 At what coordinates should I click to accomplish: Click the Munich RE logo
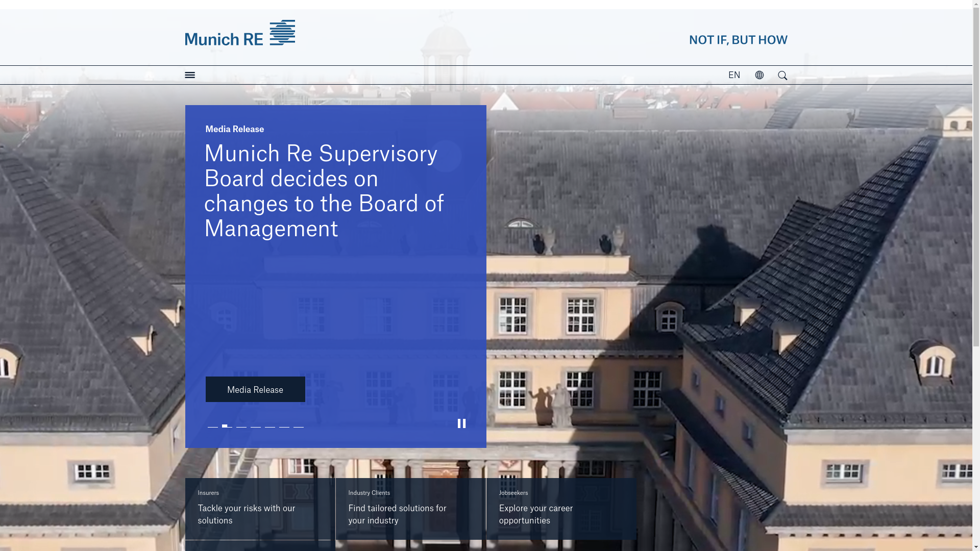click(240, 33)
